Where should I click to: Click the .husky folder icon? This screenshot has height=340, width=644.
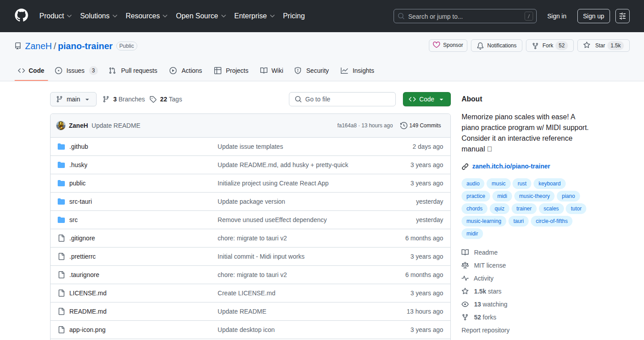[61, 165]
